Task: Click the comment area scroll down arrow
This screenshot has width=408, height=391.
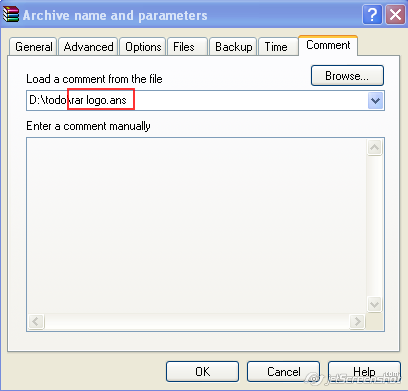Action: [374, 304]
